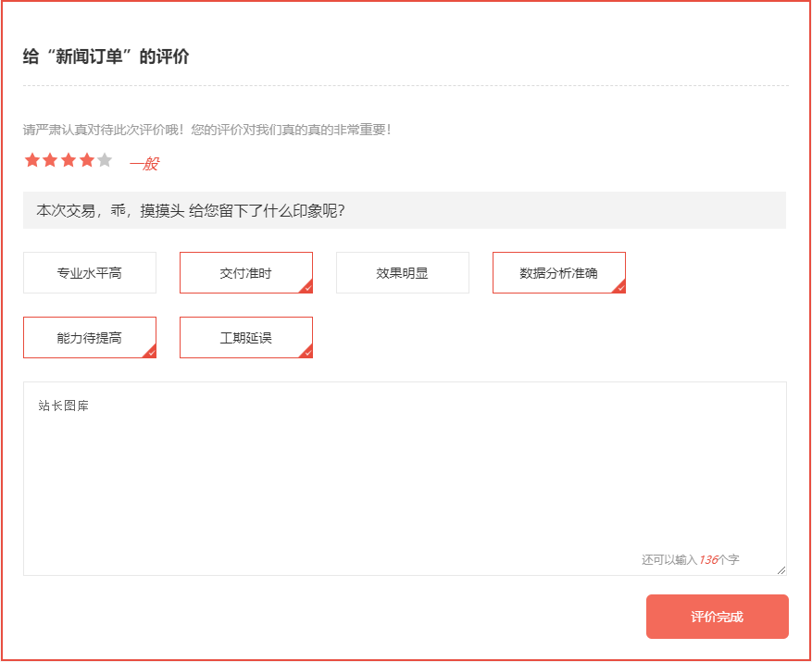The height and width of the screenshot is (662, 812).
Task: Click the checkmark corner on 交付准时
Action: coord(306,288)
